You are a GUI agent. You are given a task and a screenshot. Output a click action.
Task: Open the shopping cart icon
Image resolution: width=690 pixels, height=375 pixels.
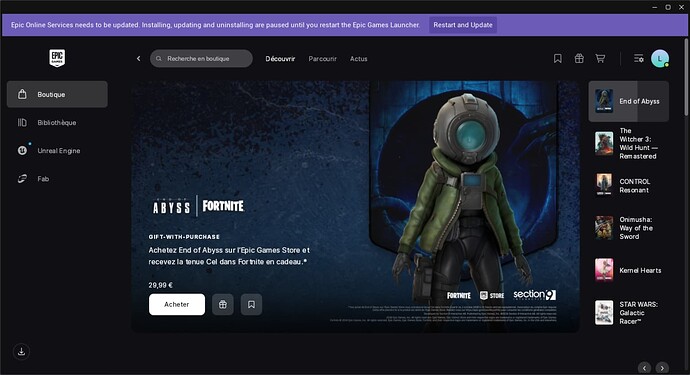point(600,59)
